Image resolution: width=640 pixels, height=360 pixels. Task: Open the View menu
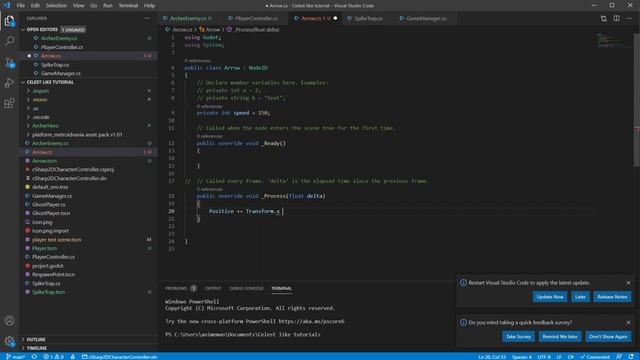(78, 5)
